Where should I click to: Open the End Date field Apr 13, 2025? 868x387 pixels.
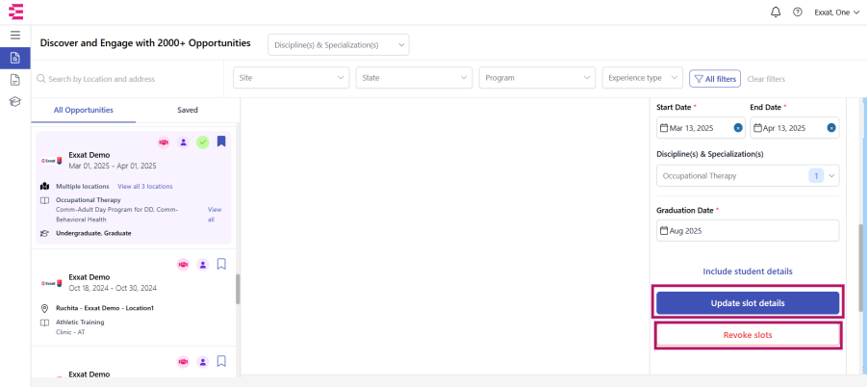(794, 128)
